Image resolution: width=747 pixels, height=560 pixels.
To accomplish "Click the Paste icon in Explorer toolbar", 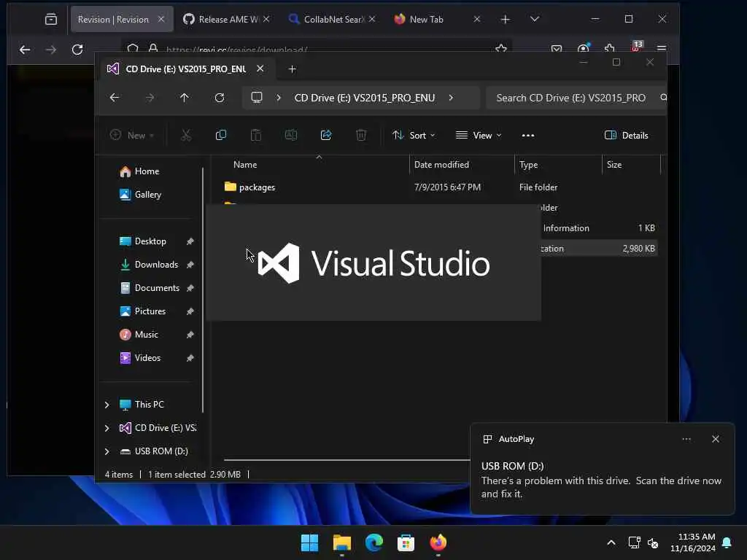I will 256,135.
